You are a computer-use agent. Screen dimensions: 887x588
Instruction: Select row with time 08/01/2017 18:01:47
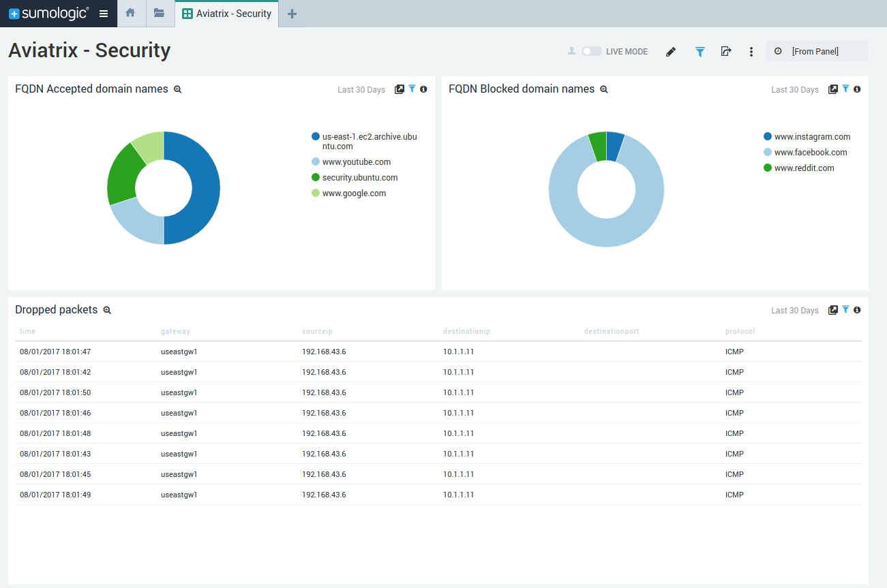coord(438,352)
